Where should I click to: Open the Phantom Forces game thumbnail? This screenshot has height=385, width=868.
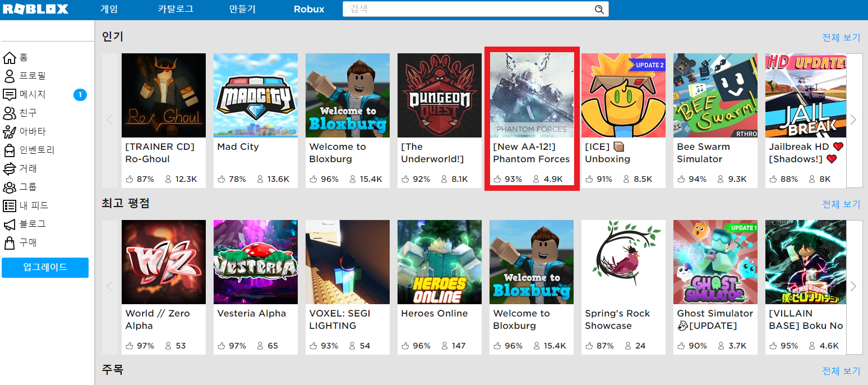pos(532,95)
